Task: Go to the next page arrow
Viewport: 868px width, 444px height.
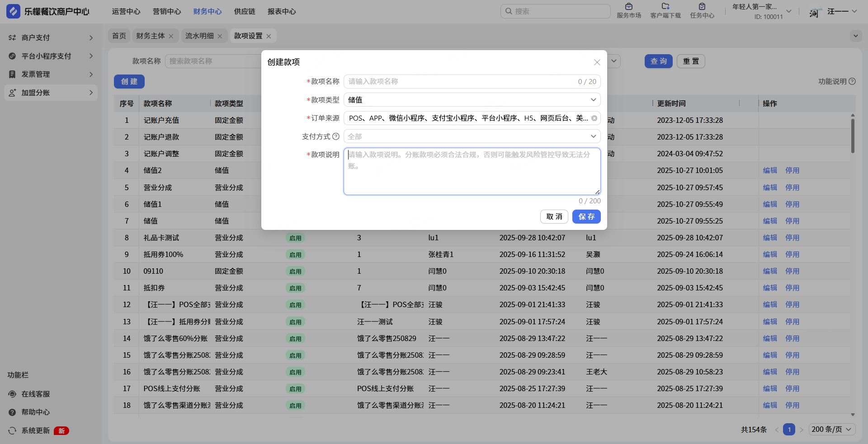Action: coord(801,430)
